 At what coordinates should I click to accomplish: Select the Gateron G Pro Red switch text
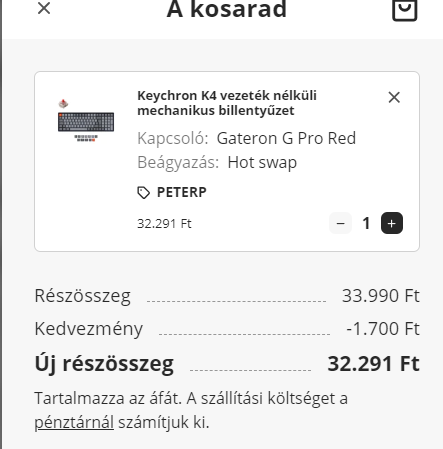[x=286, y=138]
